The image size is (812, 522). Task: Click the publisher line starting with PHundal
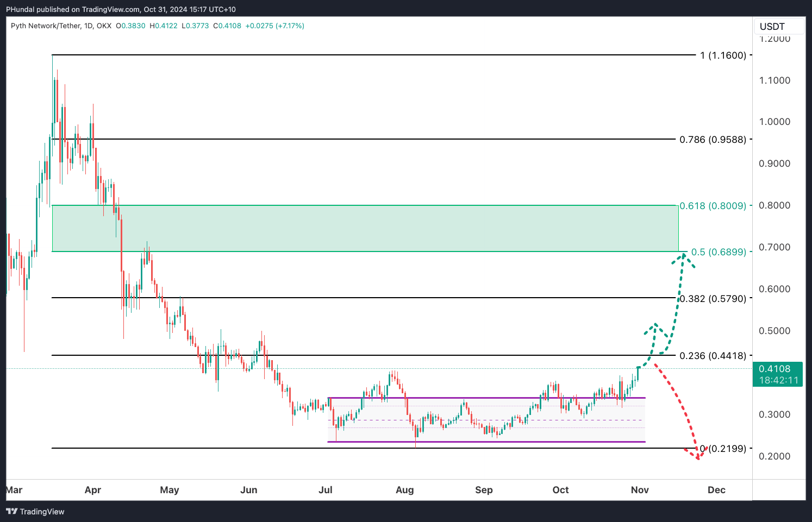(x=121, y=9)
